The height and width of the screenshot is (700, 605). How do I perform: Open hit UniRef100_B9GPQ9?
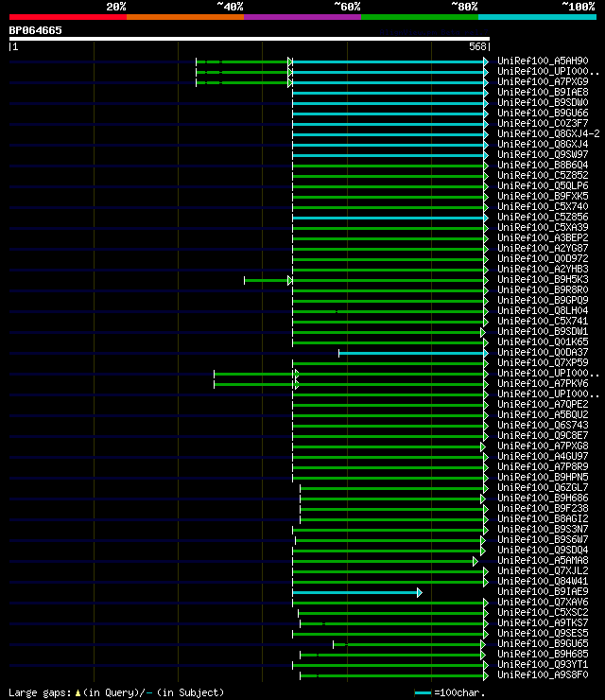pyautogui.click(x=543, y=301)
